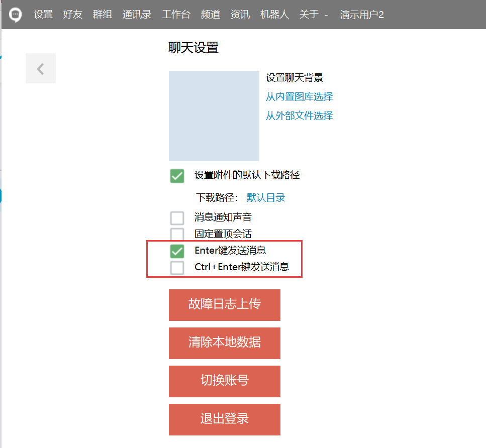486x448 pixels.
Task: Click the chat bubble app logo
Action: tap(16, 15)
